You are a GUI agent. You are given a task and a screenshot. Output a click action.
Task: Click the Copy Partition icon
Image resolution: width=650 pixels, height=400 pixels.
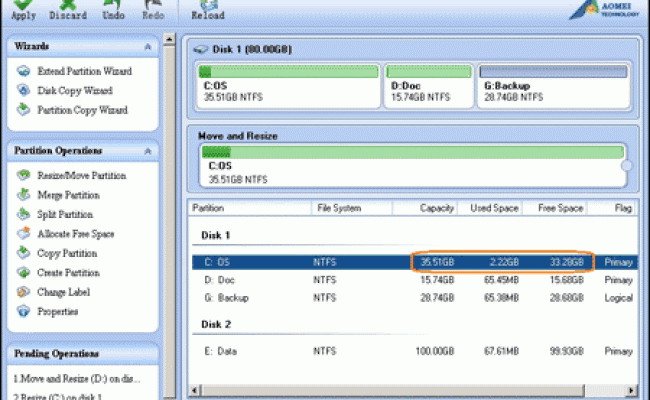(24, 253)
